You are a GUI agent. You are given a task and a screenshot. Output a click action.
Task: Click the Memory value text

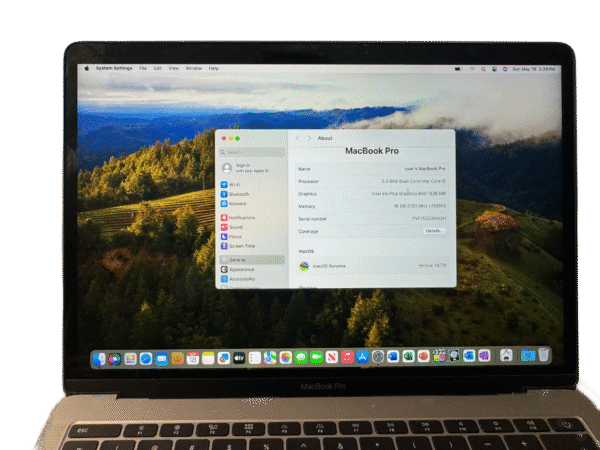[420, 206]
